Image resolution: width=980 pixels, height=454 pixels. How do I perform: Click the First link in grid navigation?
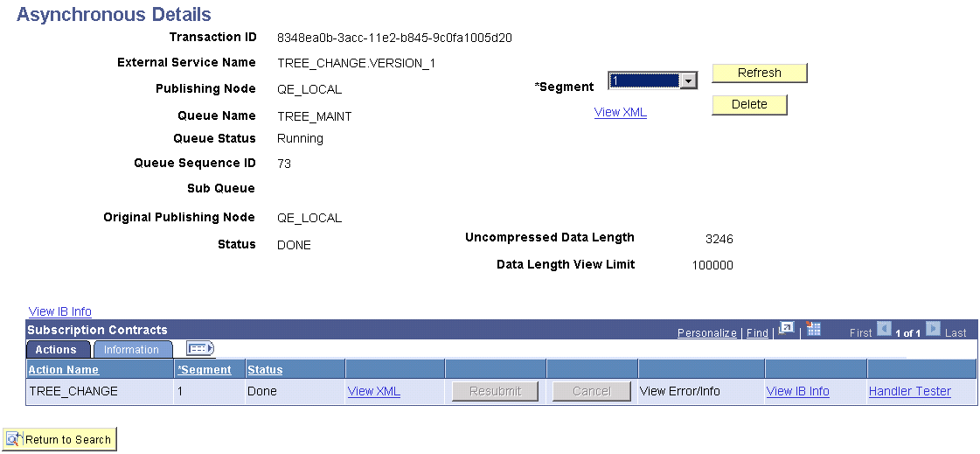point(860,332)
